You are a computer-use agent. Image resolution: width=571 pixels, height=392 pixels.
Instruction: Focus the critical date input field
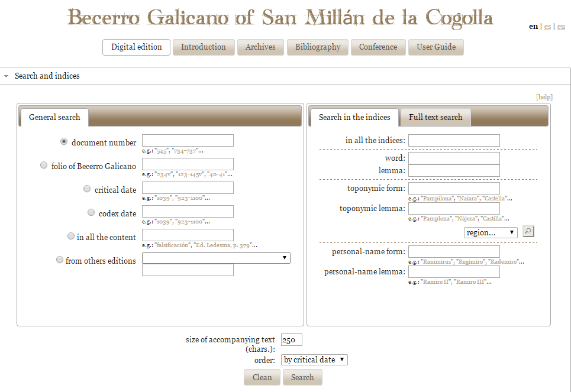pos(188,188)
